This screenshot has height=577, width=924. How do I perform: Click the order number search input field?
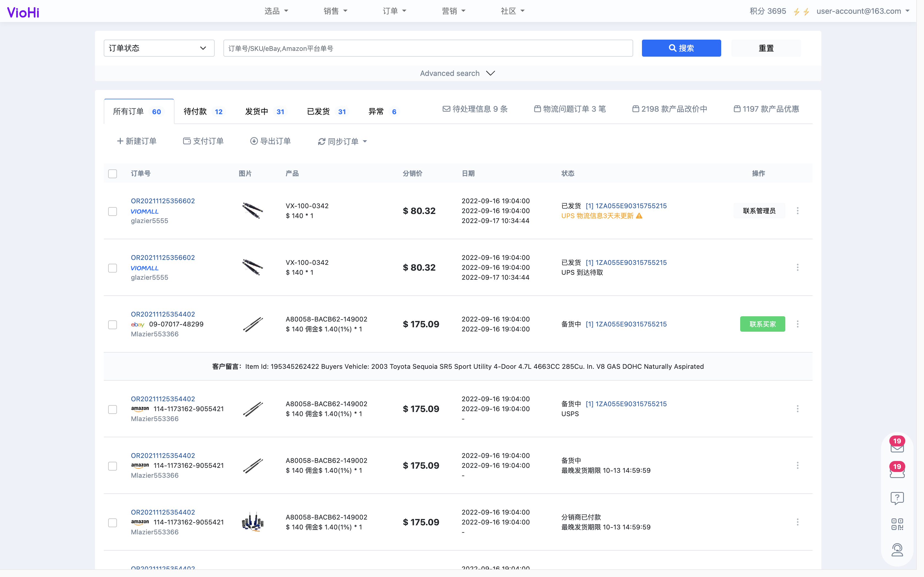click(428, 48)
